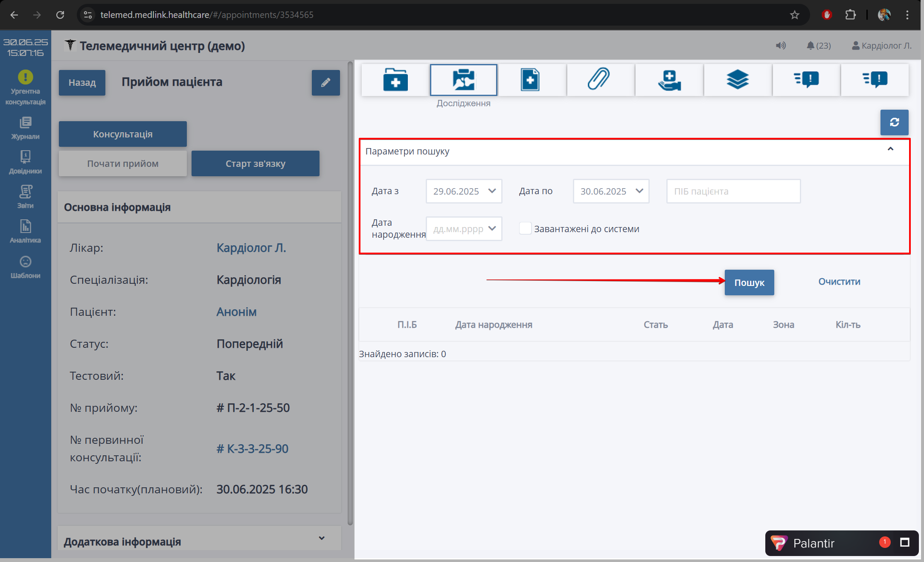
Task: Click 'Очистити' link to clear filters
Action: (839, 282)
